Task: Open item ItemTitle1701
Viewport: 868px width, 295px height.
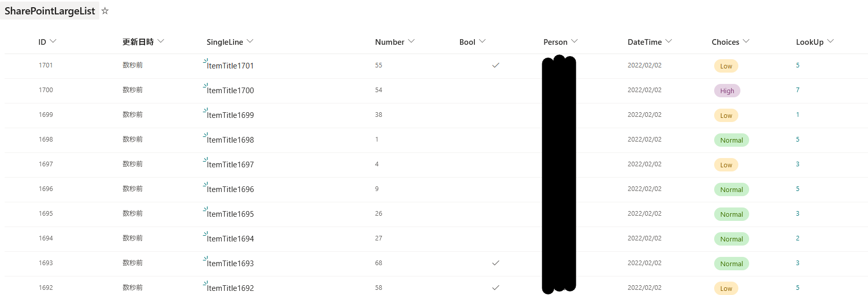Action: 230,66
